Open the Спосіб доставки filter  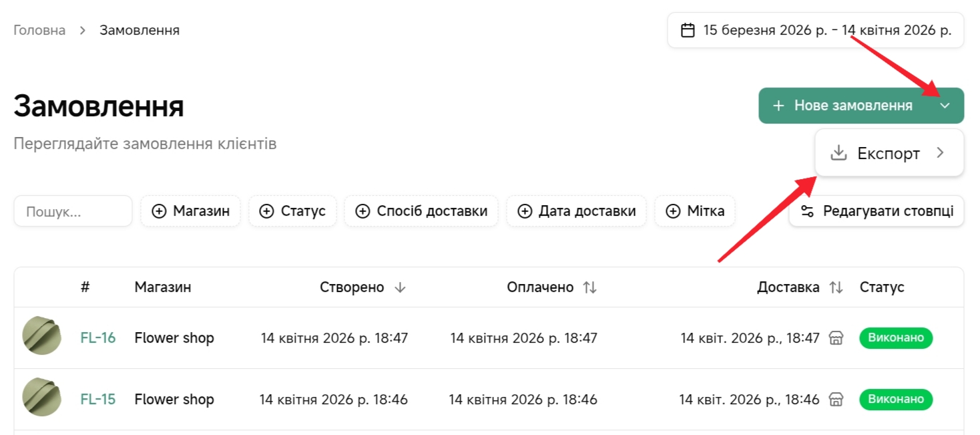click(421, 211)
